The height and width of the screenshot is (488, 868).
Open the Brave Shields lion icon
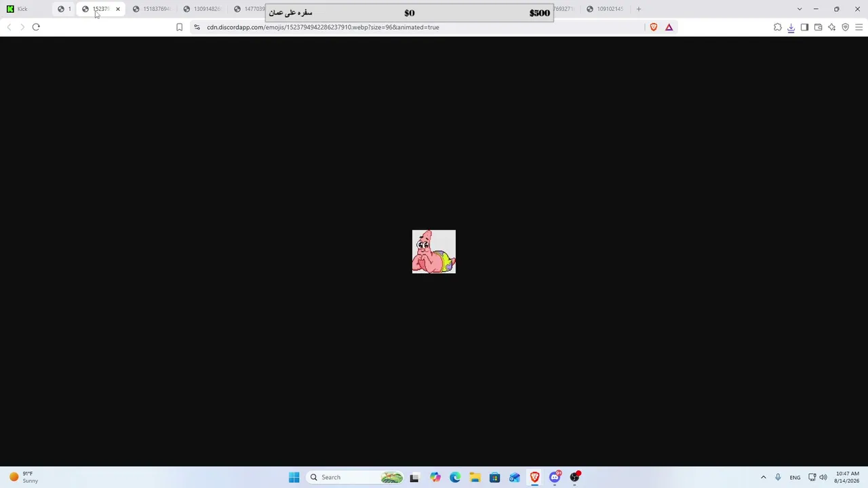click(654, 27)
